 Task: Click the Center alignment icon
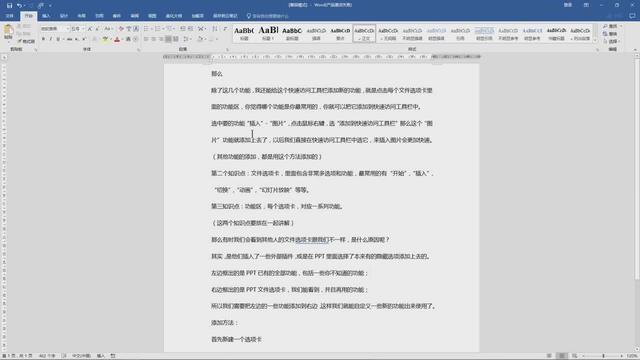(x=153, y=39)
